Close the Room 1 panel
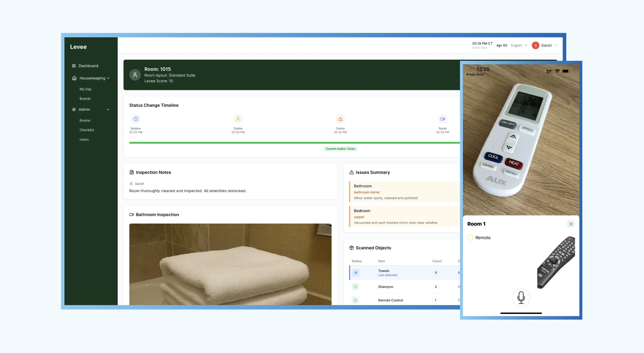The width and height of the screenshot is (644, 353). (571, 224)
